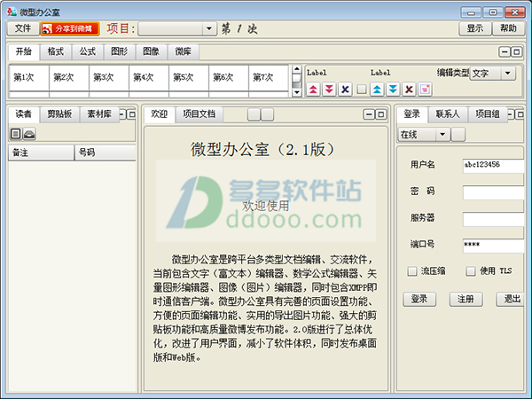Image resolution: width=532 pixels, height=399 pixels.
Task: Switch to the 公式 tab
Action: 88,51
